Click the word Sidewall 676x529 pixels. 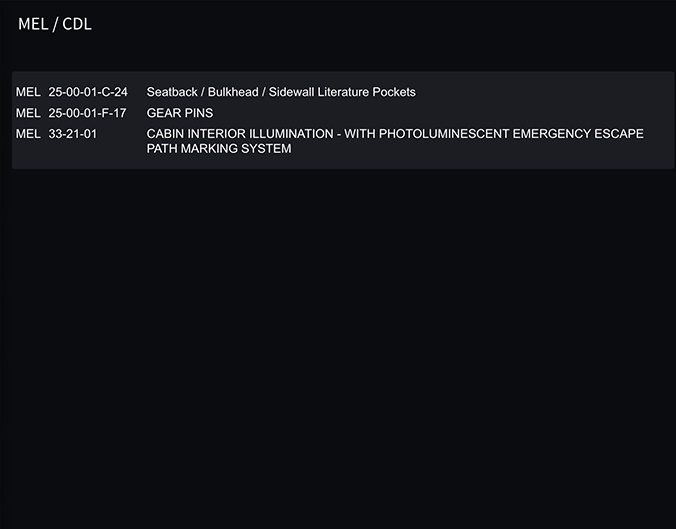point(291,92)
